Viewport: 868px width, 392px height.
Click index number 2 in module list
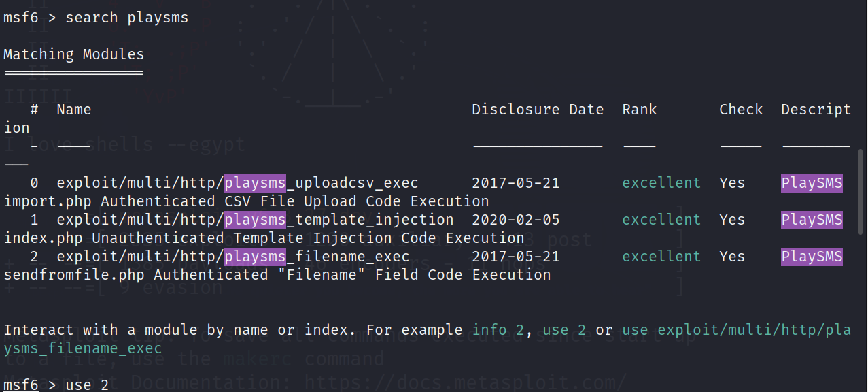35,257
